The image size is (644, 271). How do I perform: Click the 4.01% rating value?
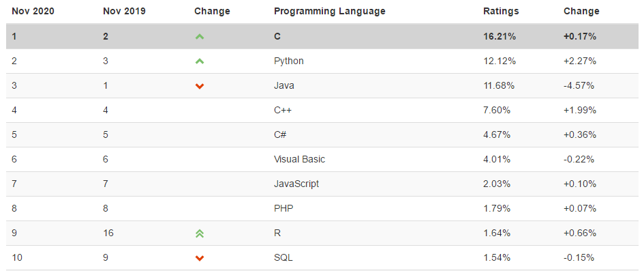point(497,160)
